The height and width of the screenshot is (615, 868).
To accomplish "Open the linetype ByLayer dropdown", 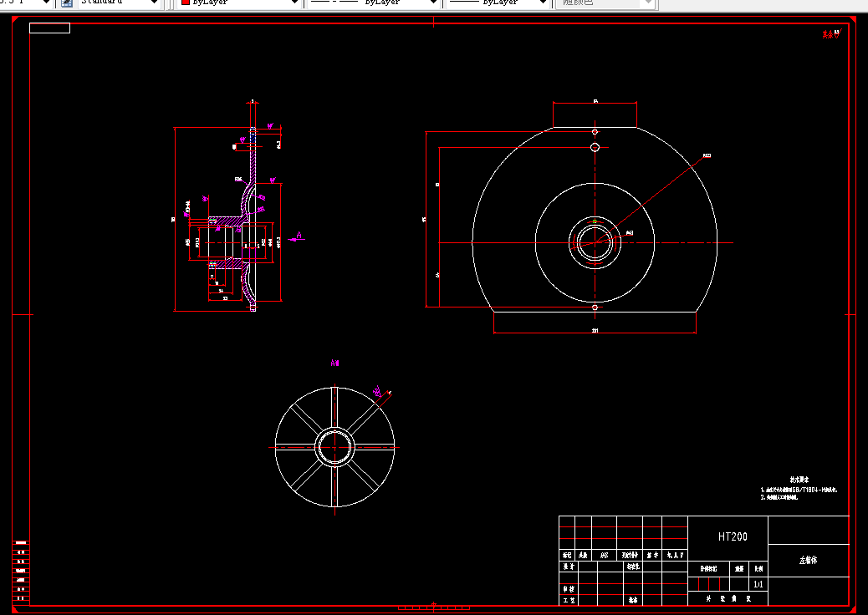I will [x=374, y=3].
